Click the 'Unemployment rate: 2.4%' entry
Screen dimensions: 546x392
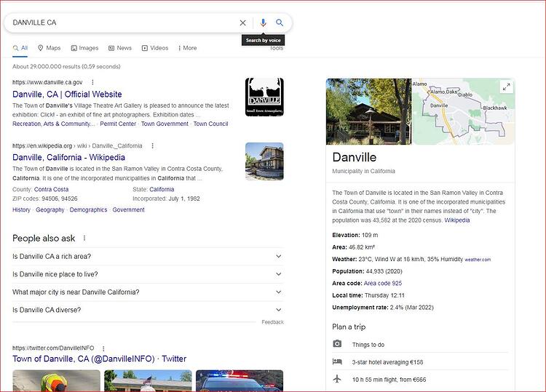(383, 308)
